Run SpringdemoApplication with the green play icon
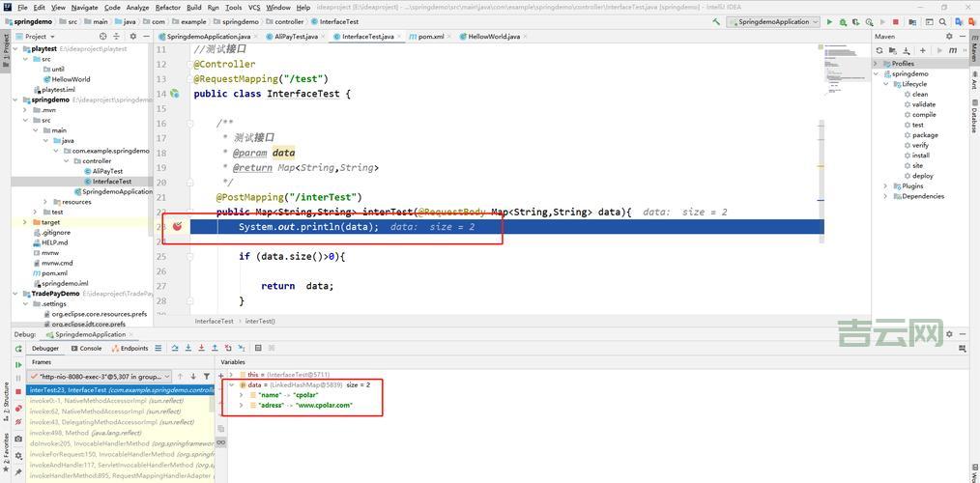Screen dimensions: 980x483 coord(829,22)
